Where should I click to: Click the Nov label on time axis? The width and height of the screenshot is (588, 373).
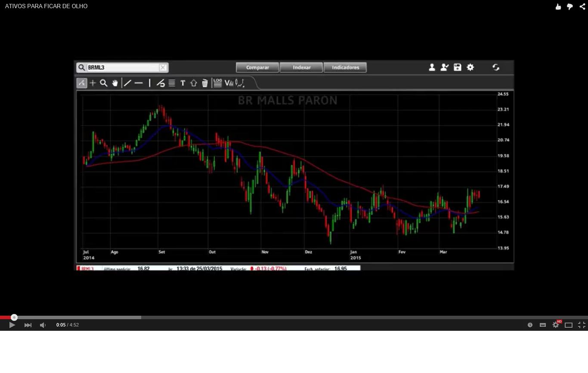click(x=265, y=252)
